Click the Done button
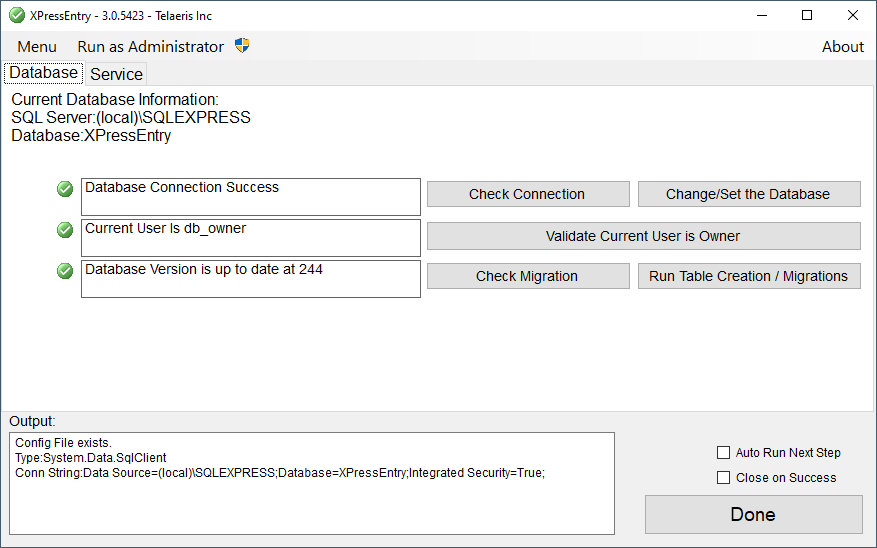 point(753,514)
